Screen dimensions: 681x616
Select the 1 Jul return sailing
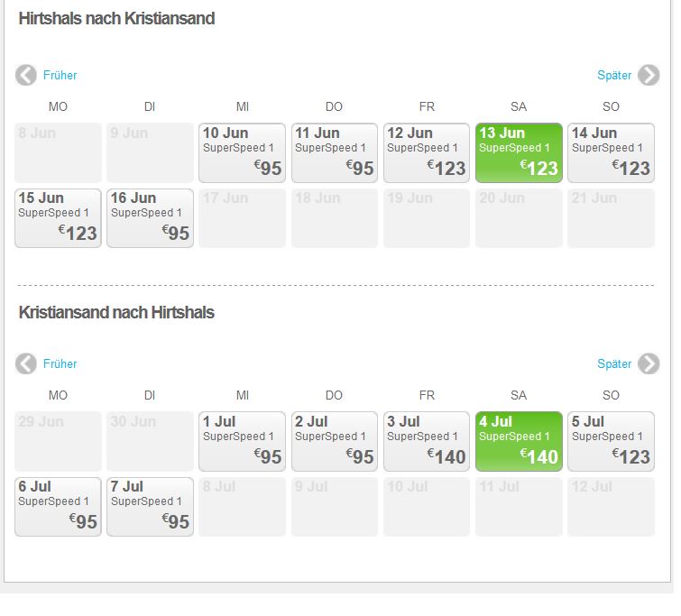tap(242, 442)
